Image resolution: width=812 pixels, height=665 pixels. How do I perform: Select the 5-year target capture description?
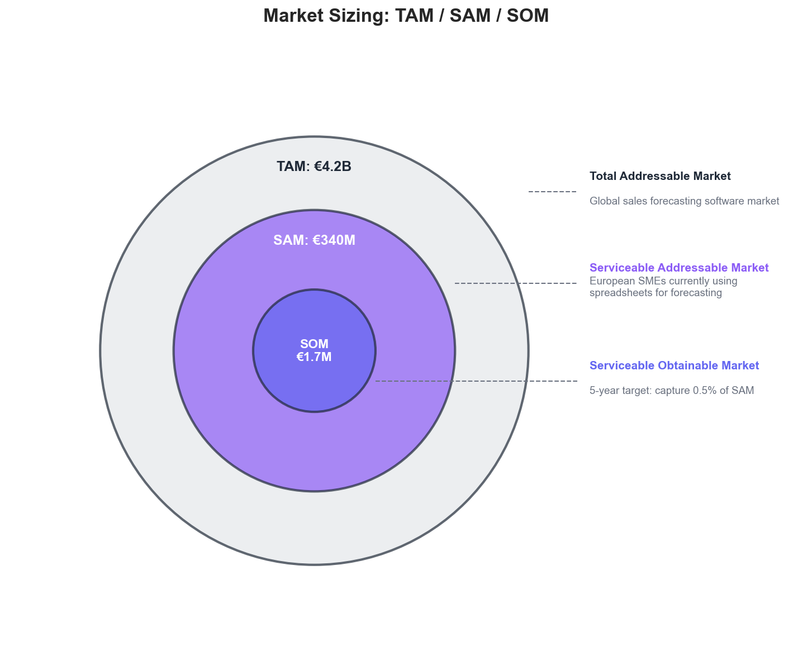point(671,391)
